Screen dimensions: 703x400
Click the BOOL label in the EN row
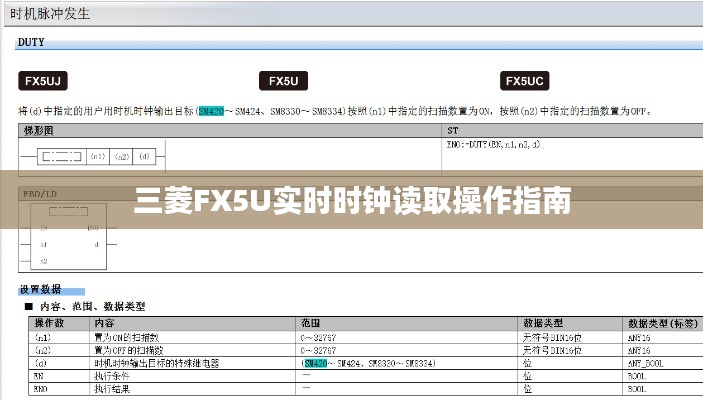tap(637, 376)
